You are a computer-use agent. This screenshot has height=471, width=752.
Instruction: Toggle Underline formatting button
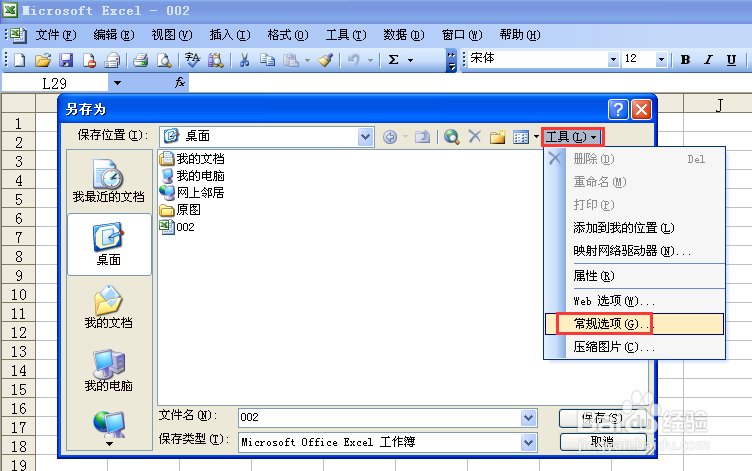pyautogui.click(x=731, y=60)
